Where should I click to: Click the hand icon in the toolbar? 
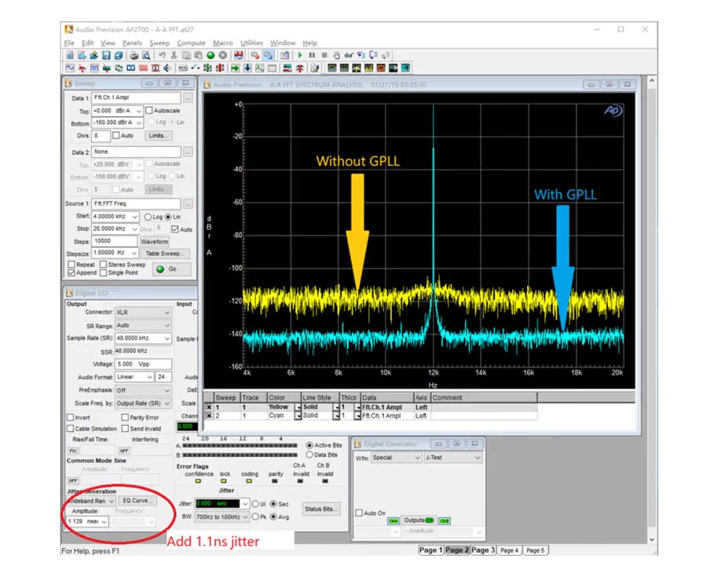336,55
